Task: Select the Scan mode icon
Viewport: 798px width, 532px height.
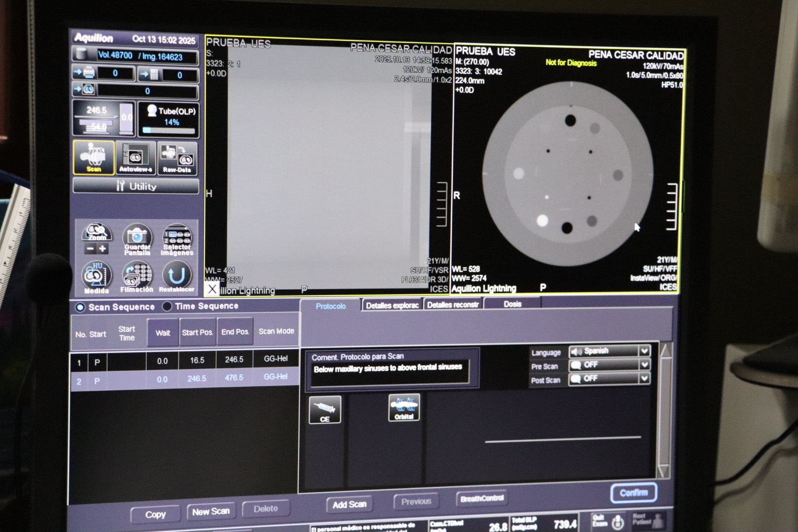Action: coord(94,157)
